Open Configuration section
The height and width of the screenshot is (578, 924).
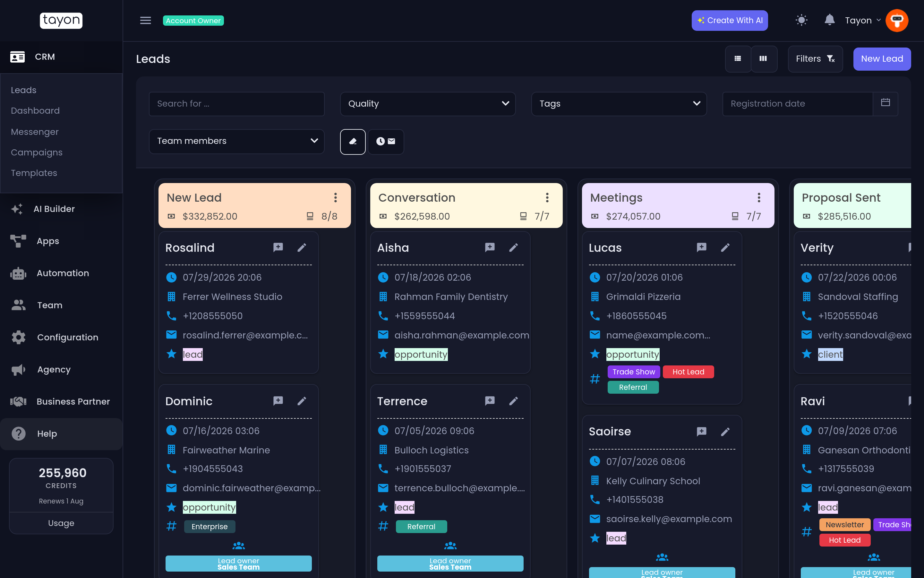click(x=61, y=337)
